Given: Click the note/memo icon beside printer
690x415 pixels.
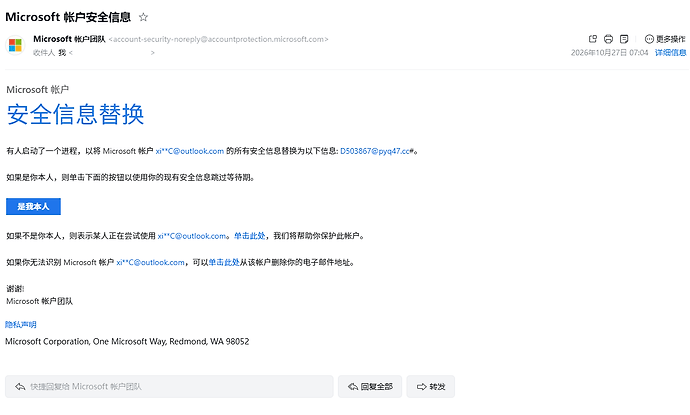Looking at the screenshot, I should (x=624, y=39).
